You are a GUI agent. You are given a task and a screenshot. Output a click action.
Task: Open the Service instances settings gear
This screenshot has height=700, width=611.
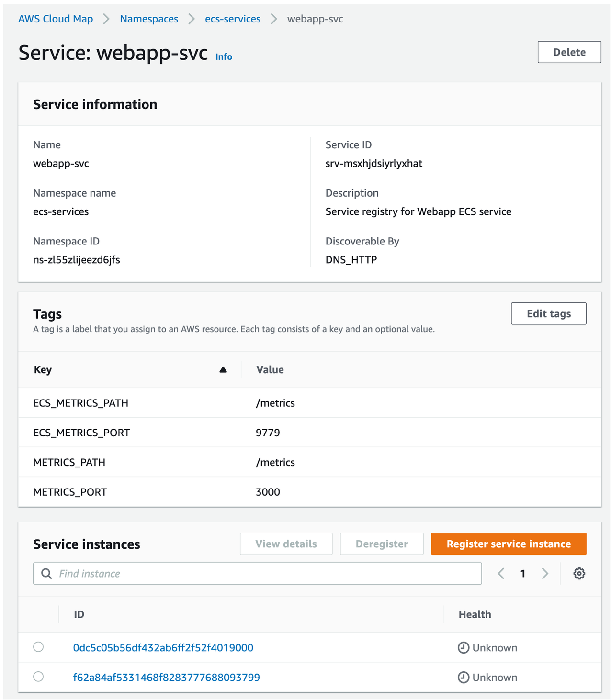(578, 573)
